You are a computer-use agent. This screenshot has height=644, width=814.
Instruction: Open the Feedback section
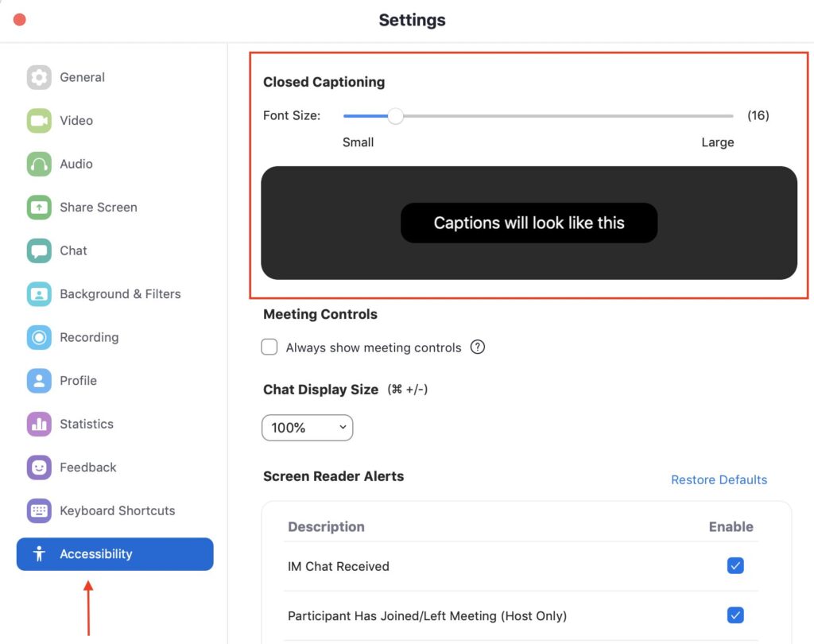[x=87, y=467]
